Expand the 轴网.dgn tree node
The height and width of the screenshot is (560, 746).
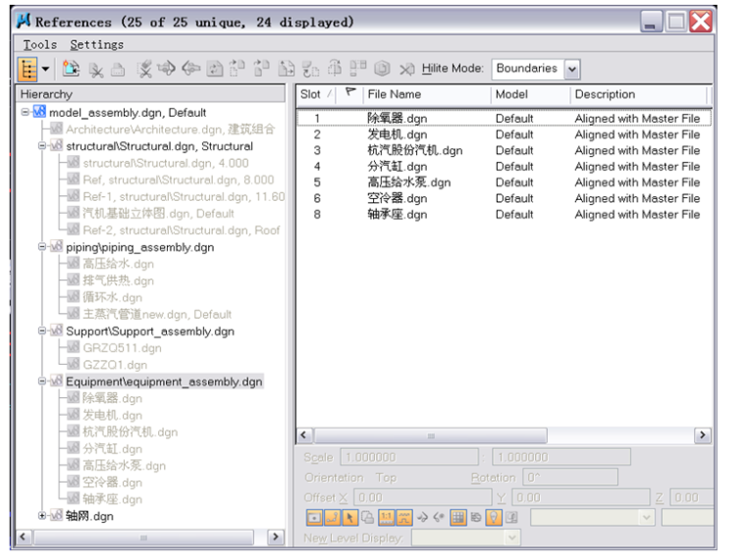pos(42,516)
